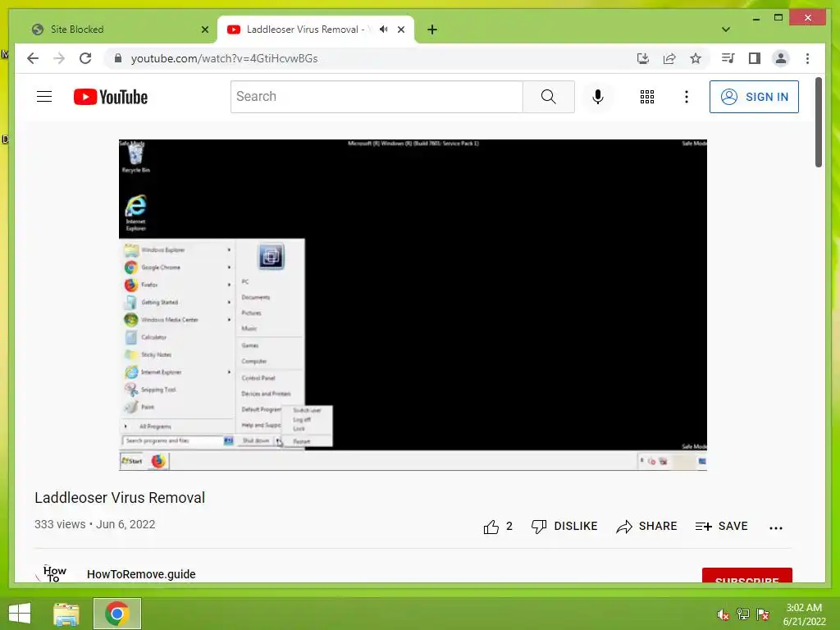Open YouTube apps grid
840x630 pixels.
pyautogui.click(x=647, y=97)
